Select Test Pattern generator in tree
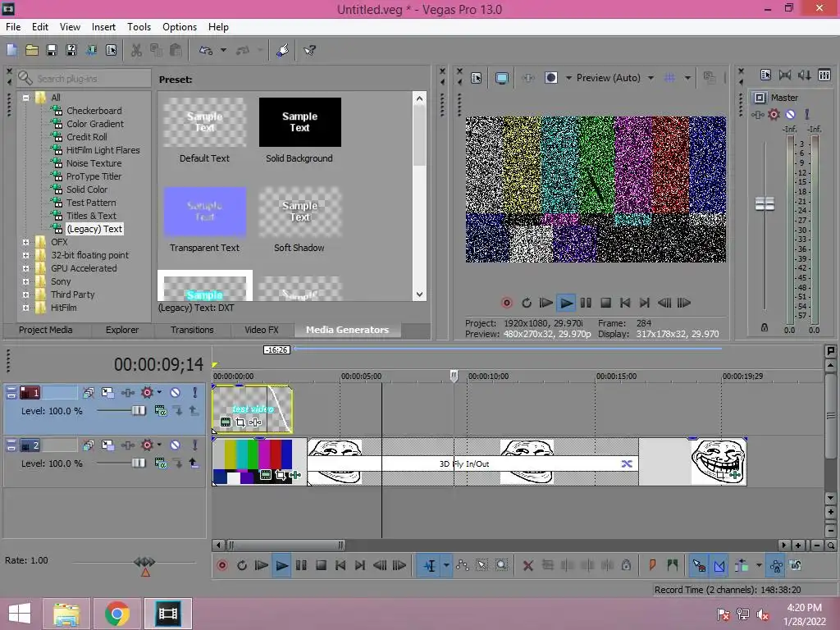Viewport: 840px width, 630px height. pyautogui.click(x=91, y=203)
